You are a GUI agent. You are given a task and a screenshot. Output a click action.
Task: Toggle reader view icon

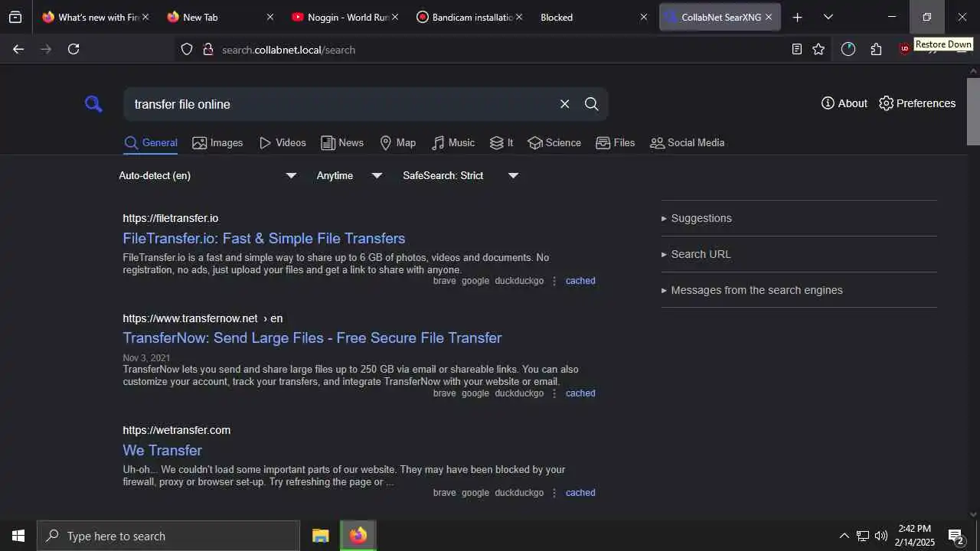(x=797, y=49)
